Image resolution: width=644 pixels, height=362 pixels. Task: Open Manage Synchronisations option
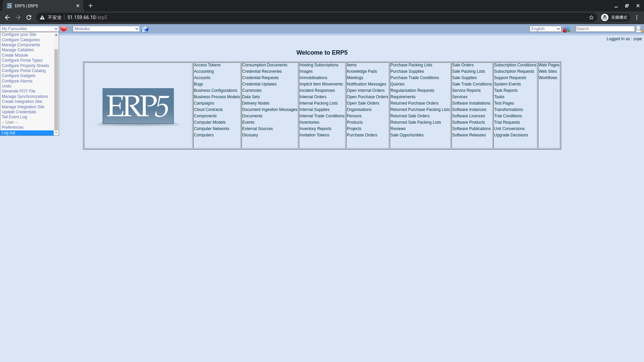[25, 96]
